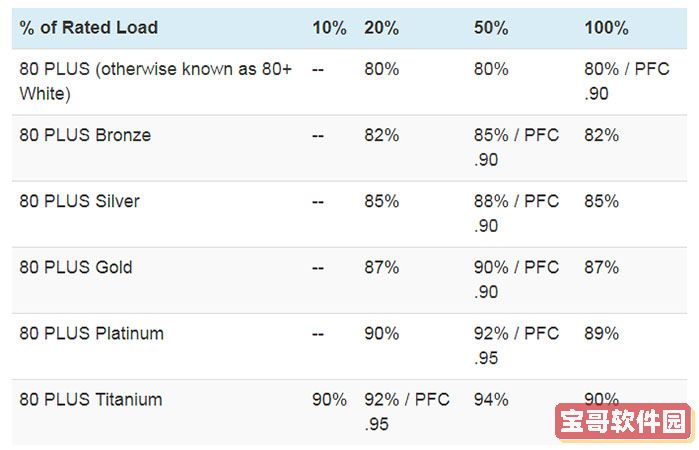Click Titanium's 90% value at 10% load

[329, 399]
